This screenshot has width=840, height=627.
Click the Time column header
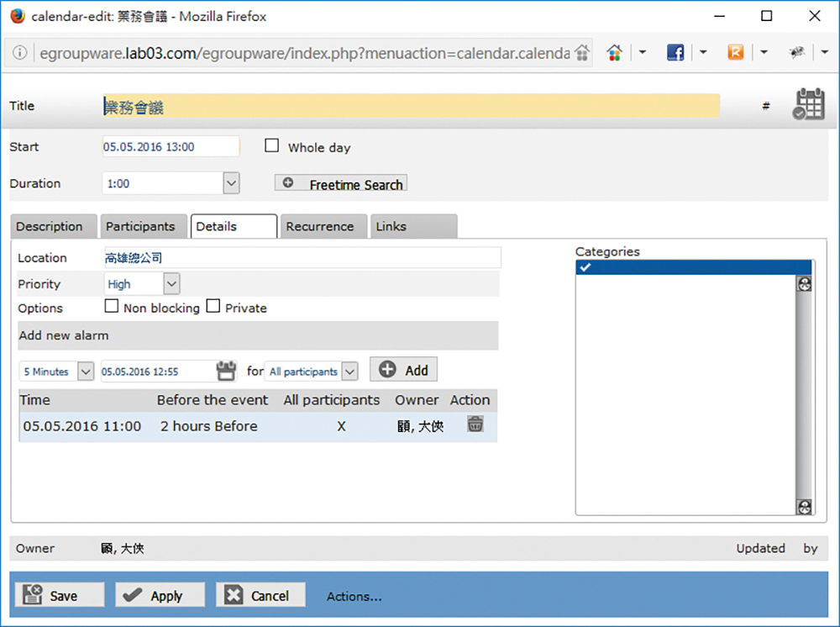34,400
